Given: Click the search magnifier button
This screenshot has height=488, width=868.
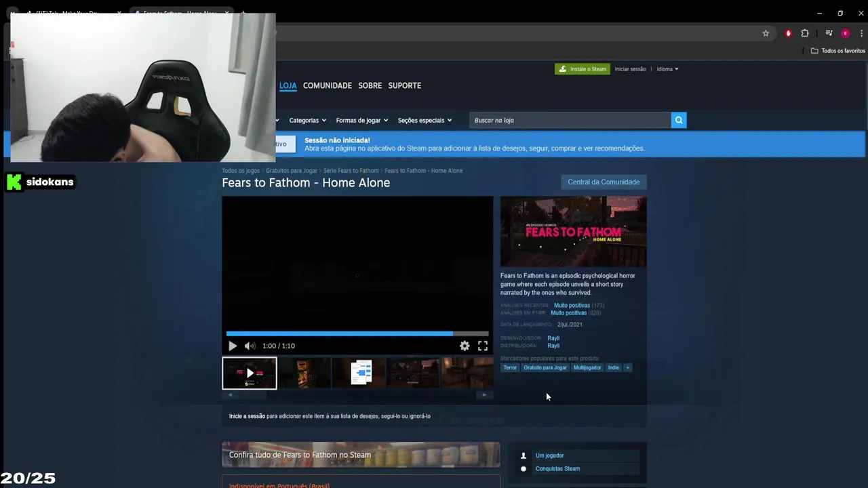Looking at the screenshot, I should 679,120.
